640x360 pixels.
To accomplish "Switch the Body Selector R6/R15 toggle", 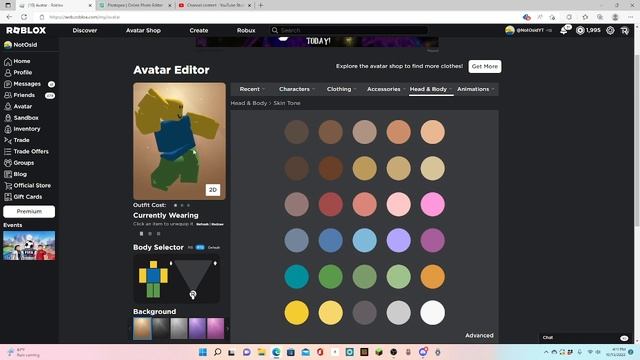I will pyautogui.click(x=200, y=247).
